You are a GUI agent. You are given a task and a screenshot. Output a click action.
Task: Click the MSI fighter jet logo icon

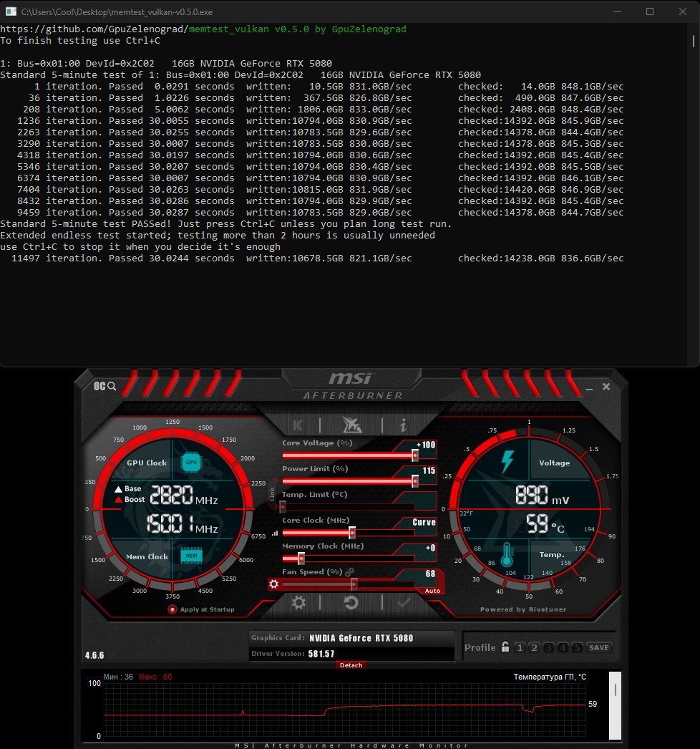click(x=352, y=425)
